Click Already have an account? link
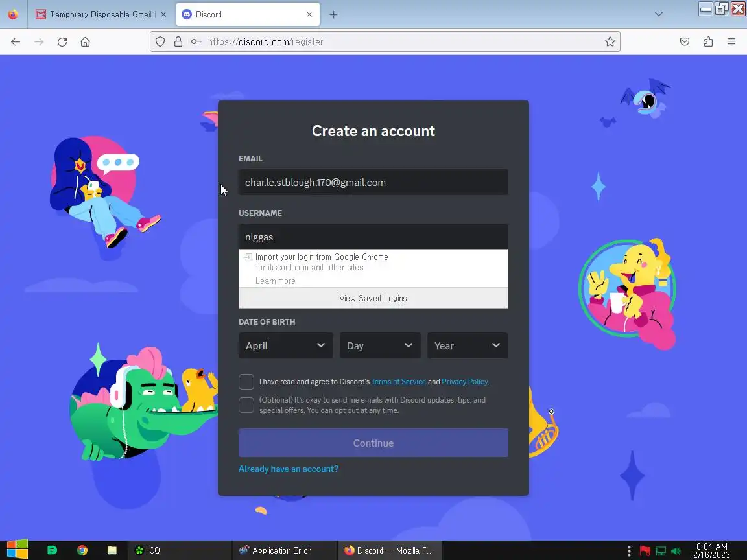This screenshot has height=560, width=747. click(288, 469)
